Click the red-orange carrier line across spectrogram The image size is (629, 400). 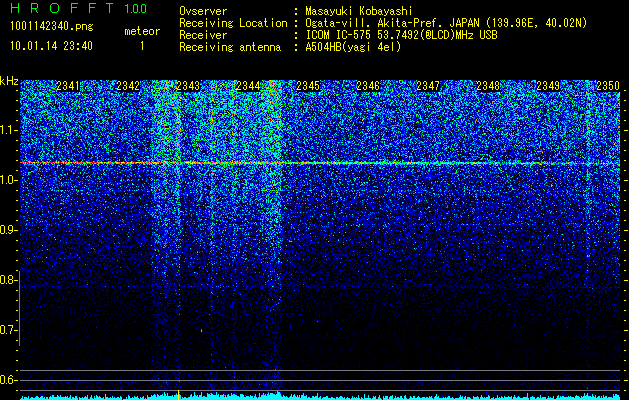click(320, 163)
